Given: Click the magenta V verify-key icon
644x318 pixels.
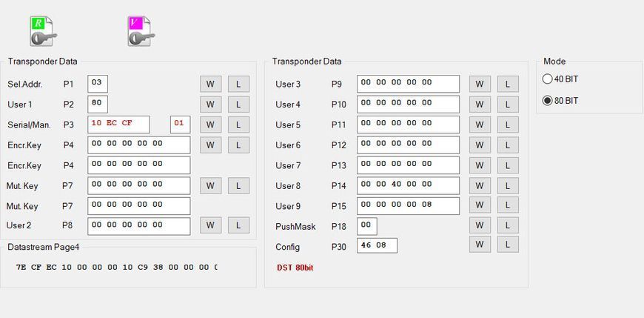Looking at the screenshot, I should pyautogui.click(x=141, y=31).
